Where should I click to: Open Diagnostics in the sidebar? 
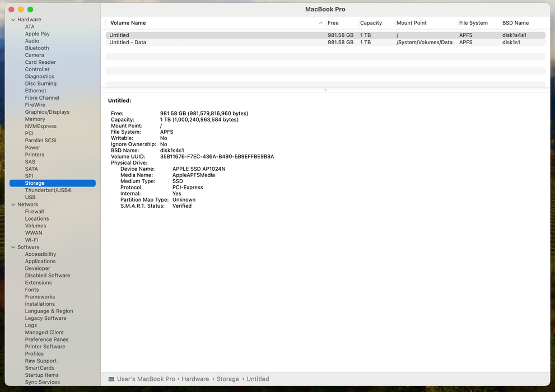click(x=39, y=76)
